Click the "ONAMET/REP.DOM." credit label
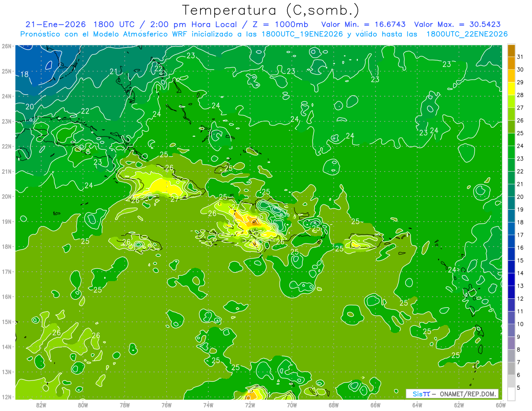 point(468,394)
